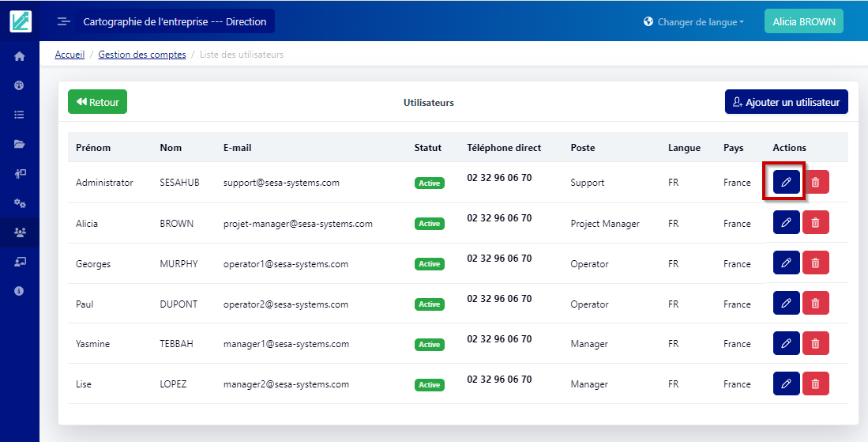Toggle the sidebar hamburger menu
The width and height of the screenshot is (868, 442).
point(64,22)
